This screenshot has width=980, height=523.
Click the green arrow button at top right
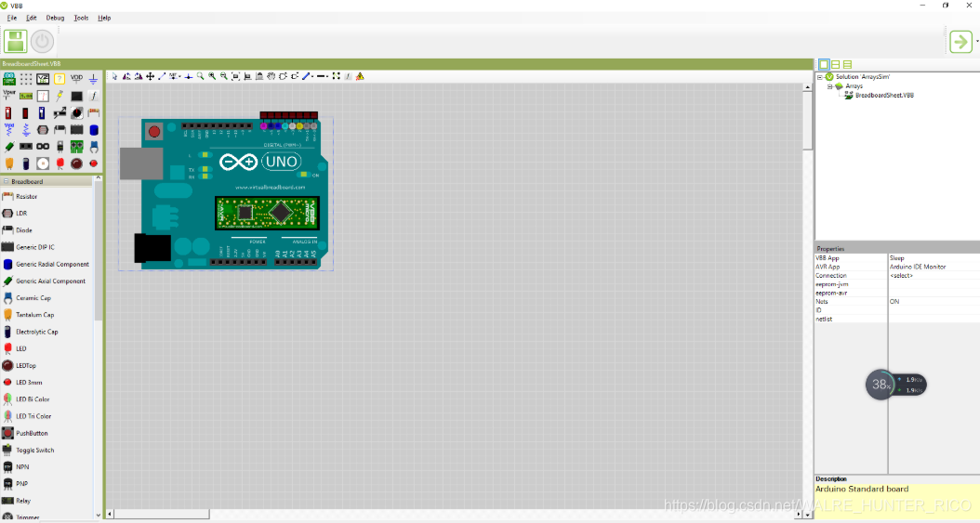click(x=960, y=42)
